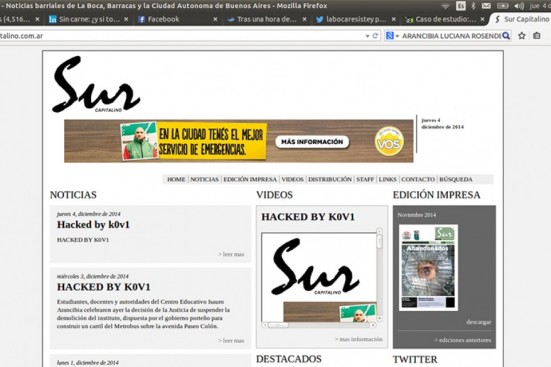
Task: Click the bookmark star icon
Action: pyautogui.click(x=522, y=36)
